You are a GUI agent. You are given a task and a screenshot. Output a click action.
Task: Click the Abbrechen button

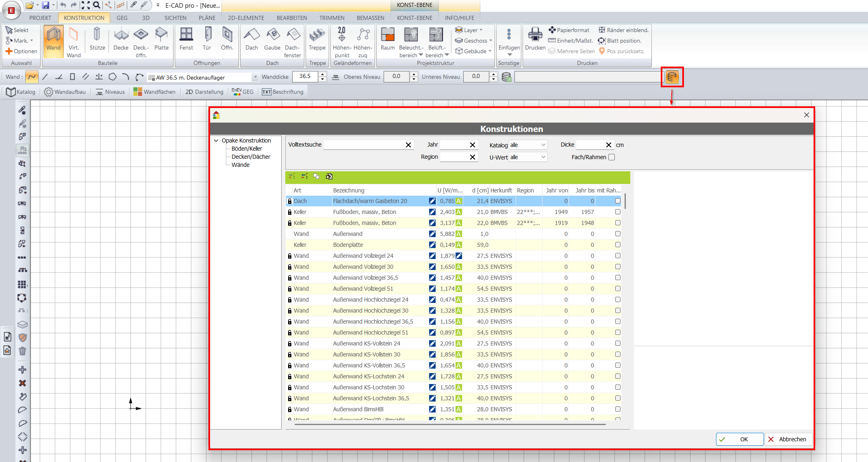(x=788, y=439)
